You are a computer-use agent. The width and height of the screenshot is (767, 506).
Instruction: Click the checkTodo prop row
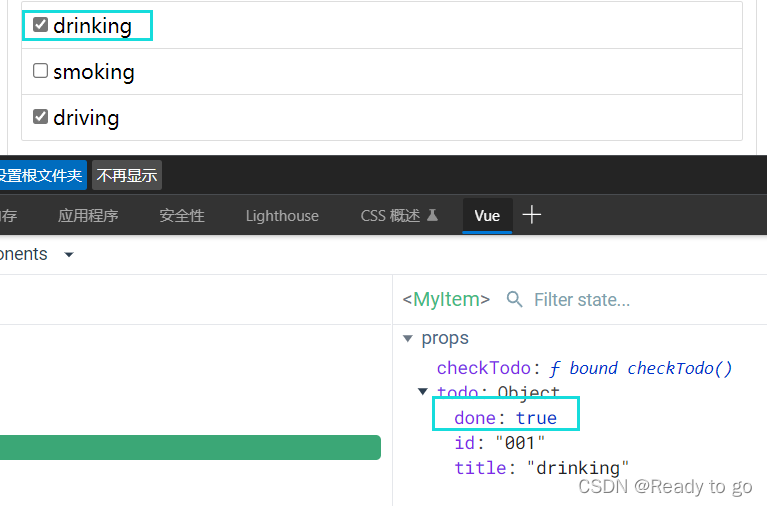[x=585, y=368]
